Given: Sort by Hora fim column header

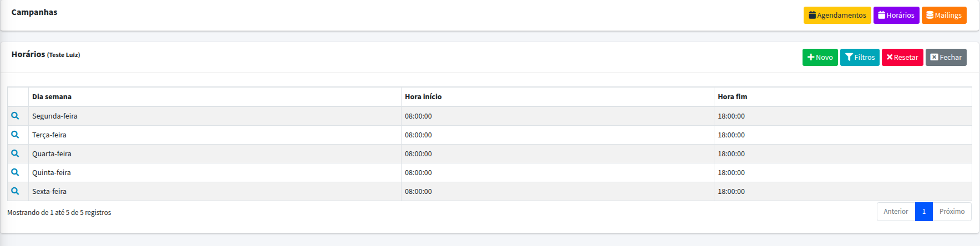Looking at the screenshot, I should 732,96.
